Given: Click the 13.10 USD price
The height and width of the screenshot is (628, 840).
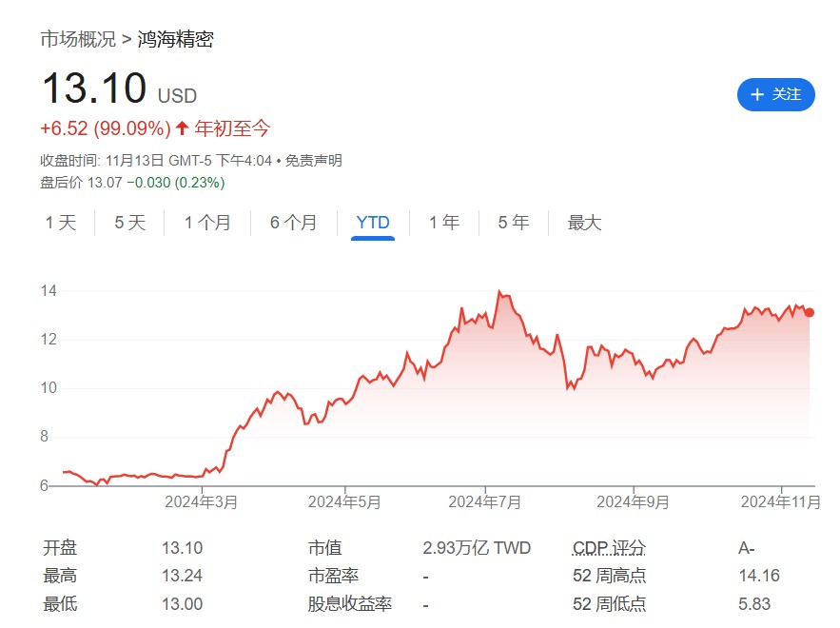Looking at the screenshot, I should (120, 88).
